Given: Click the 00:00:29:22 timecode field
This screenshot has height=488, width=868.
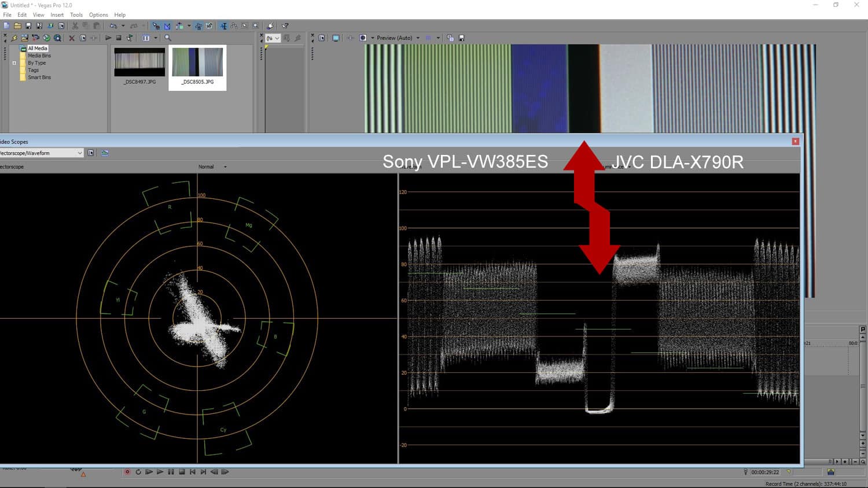Looking at the screenshot, I should [765, 472].
